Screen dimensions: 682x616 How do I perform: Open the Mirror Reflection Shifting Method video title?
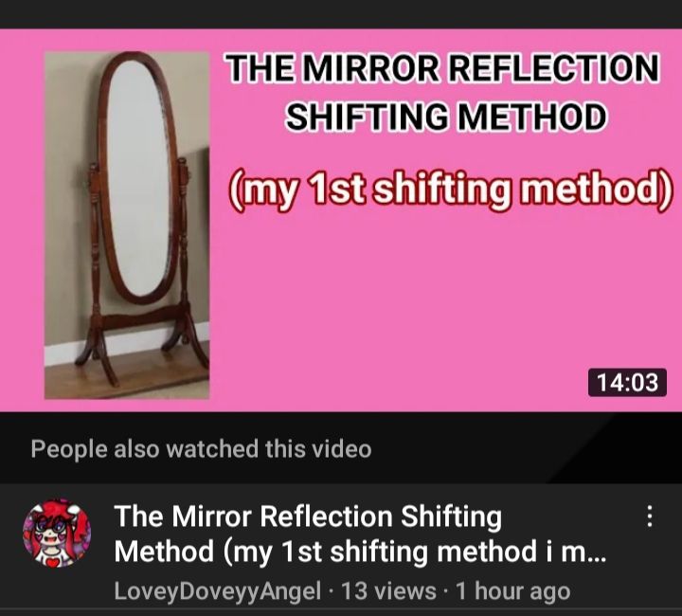360,534
